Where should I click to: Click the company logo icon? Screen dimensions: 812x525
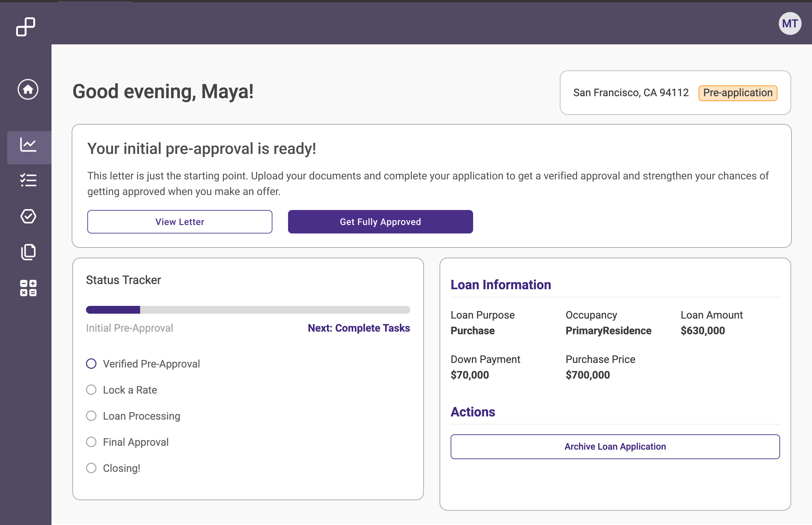coord(25,27)
